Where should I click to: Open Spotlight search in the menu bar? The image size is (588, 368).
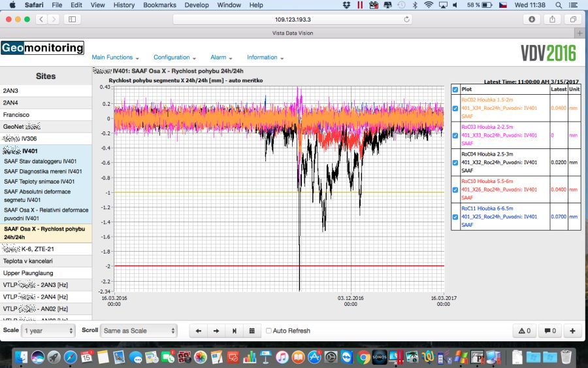pos(559,5)
